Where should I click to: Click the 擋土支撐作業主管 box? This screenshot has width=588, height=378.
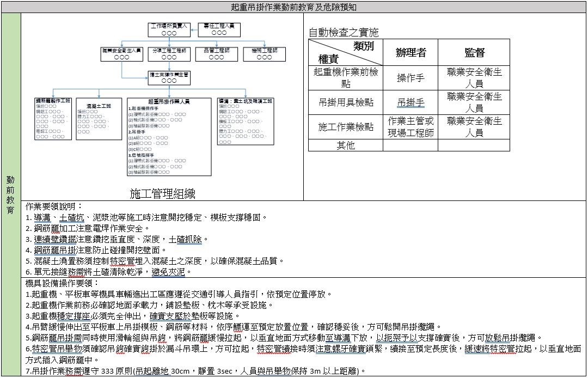pos(169,77)
